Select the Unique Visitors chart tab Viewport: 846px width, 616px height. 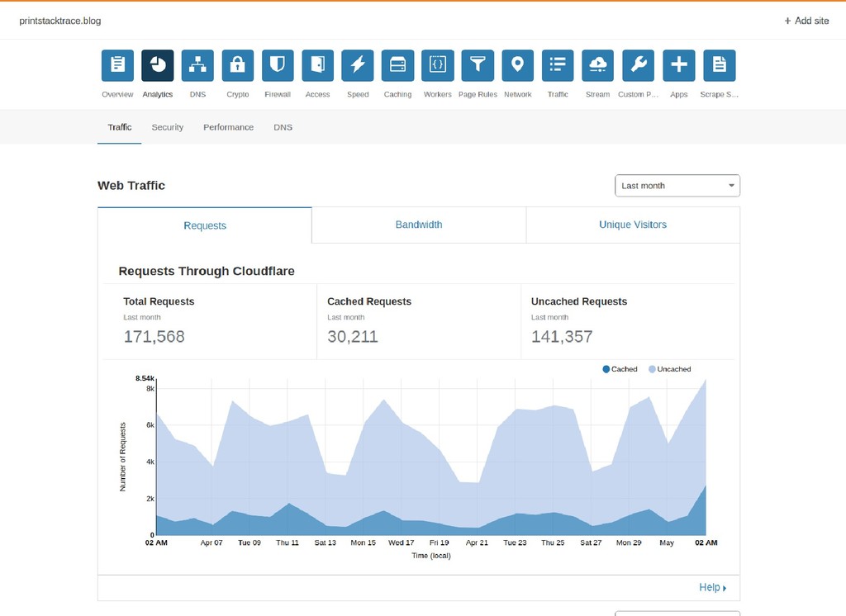pyautogui.click(x=633, y=225)
